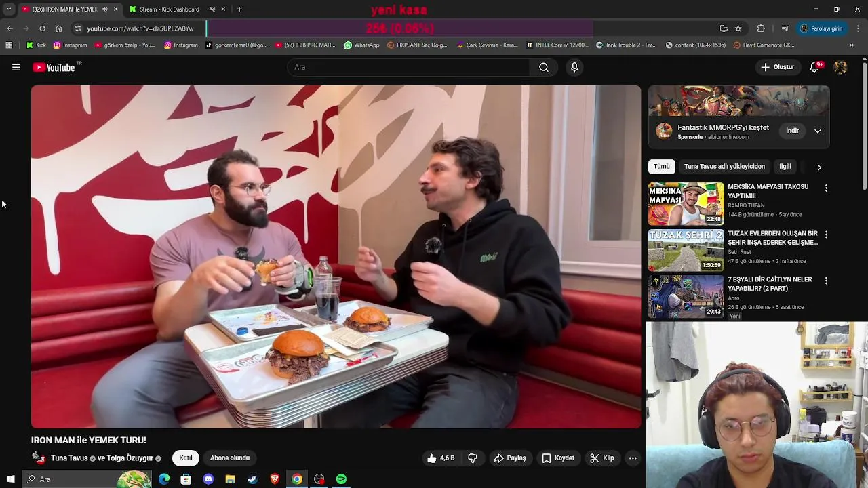Show more filter chips arrow
Screen dimensions: 868x488
pyautogui.click(x=819, y=167)
